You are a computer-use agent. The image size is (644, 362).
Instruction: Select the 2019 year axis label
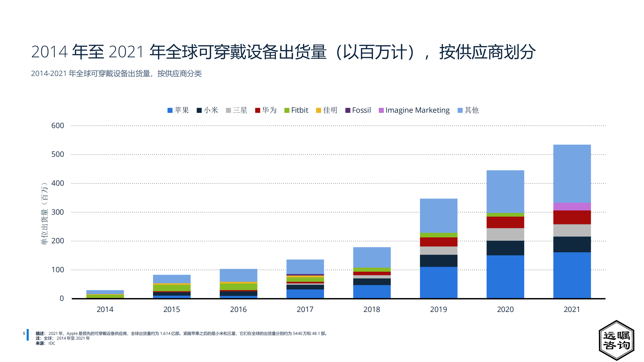(x=438, y=310)
